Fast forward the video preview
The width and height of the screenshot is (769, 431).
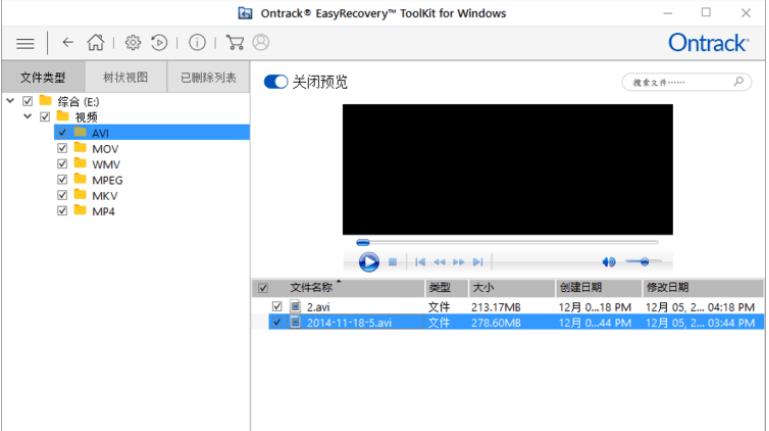(x=459, y=262)
